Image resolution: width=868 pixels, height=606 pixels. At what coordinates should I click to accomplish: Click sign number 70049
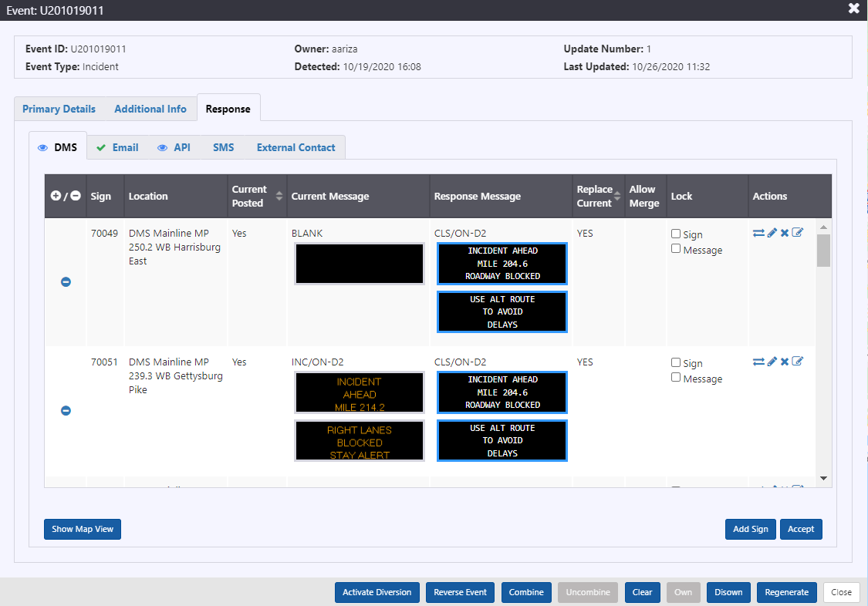(x=104, y=234)
